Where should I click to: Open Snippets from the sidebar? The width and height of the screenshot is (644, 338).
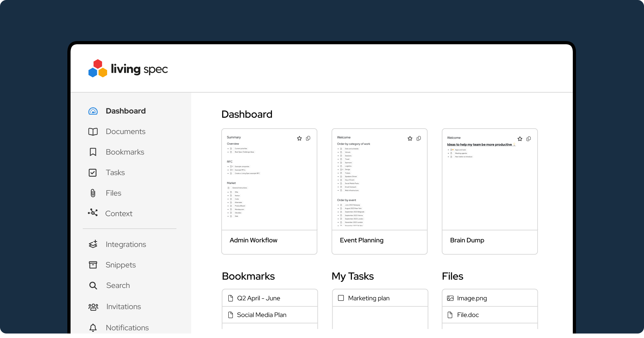121,265
